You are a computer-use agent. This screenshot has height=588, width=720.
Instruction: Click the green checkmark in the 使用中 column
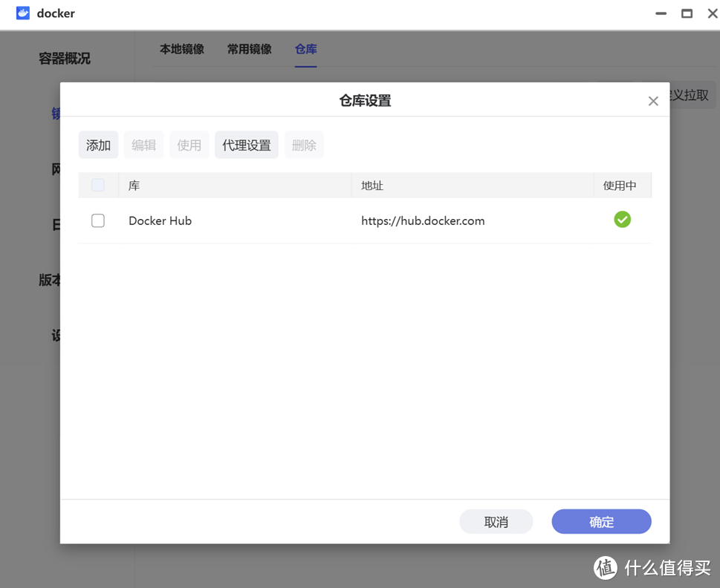point(622,219)
